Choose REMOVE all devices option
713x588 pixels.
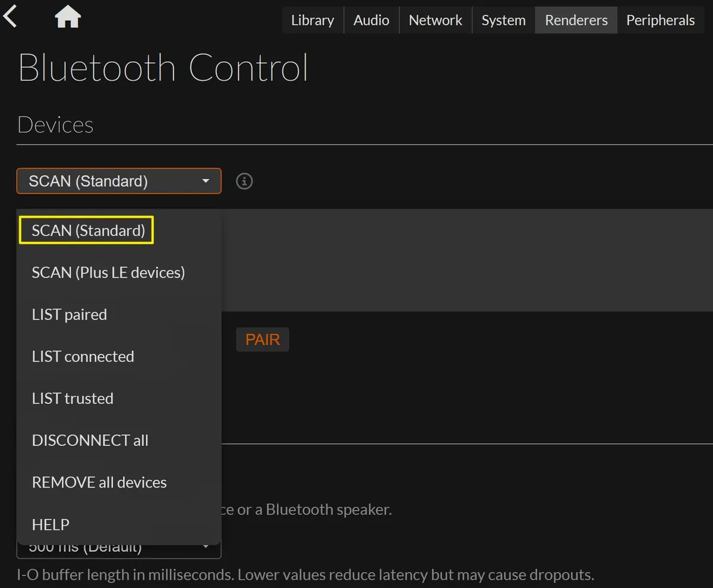119,482
